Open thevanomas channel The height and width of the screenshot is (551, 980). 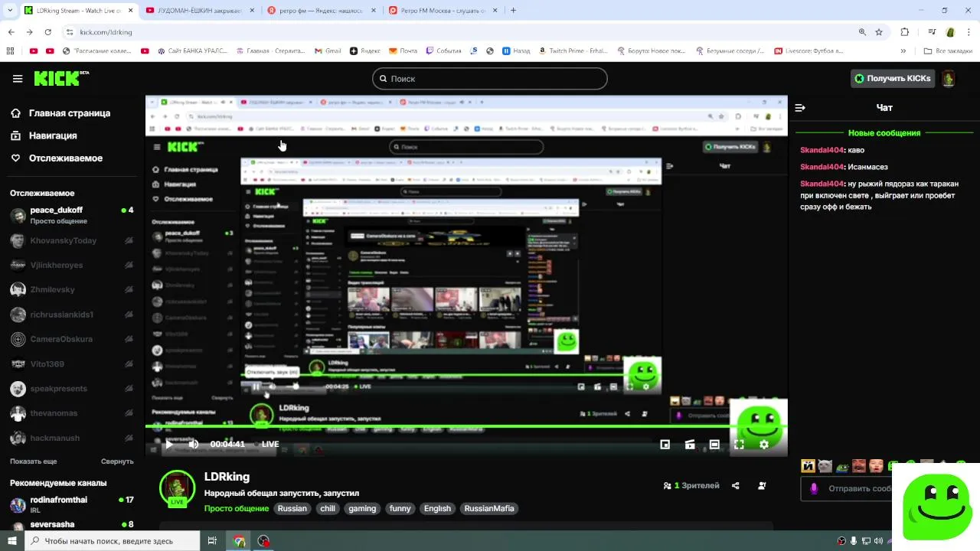pyautogui.click(x=72, y=413)
